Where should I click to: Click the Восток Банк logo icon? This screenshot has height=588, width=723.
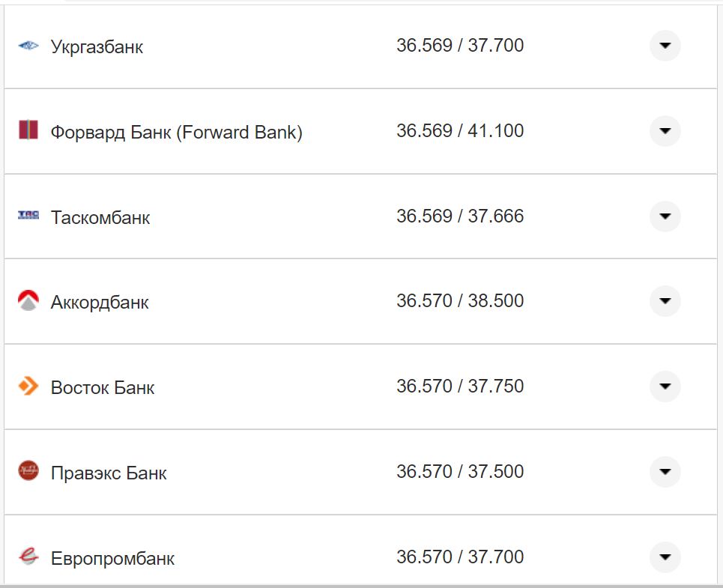coord(28,387)
